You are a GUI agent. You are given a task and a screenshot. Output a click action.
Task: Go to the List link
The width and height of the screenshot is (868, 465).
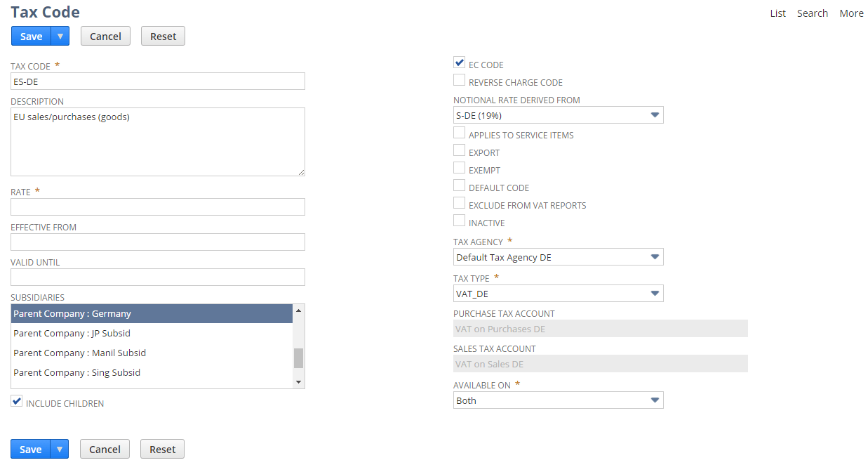[x=777, y=13]
